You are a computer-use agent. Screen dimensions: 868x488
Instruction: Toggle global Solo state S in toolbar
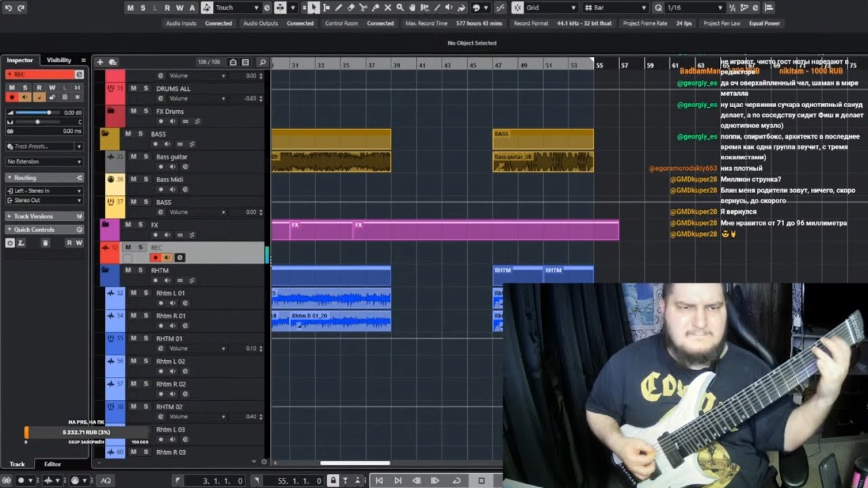142,7
